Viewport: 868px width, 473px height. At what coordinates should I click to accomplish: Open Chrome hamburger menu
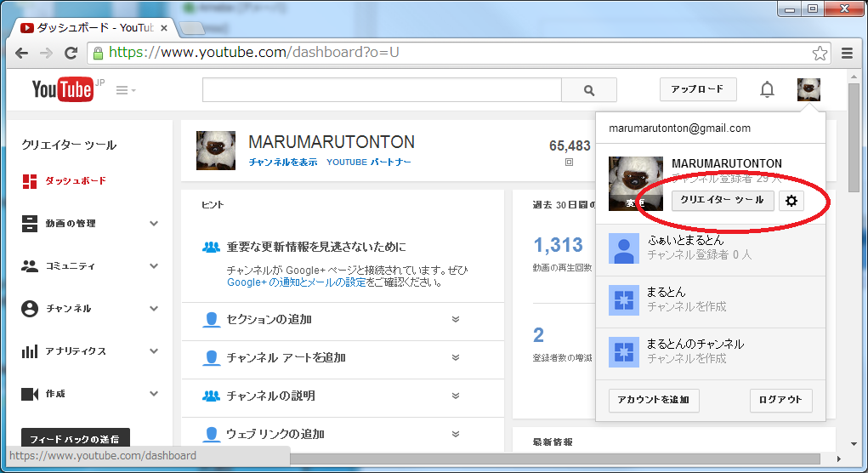click(847, 54)
